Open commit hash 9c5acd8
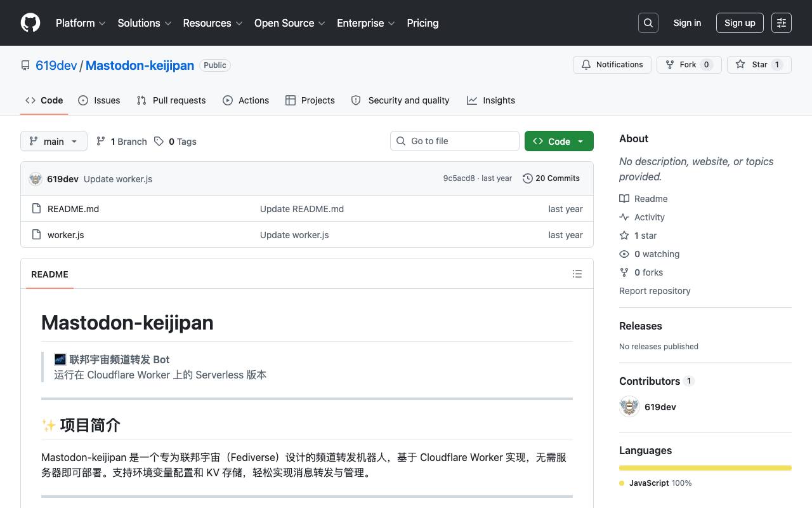Screen dimensions: 812x508 [459, 178]
